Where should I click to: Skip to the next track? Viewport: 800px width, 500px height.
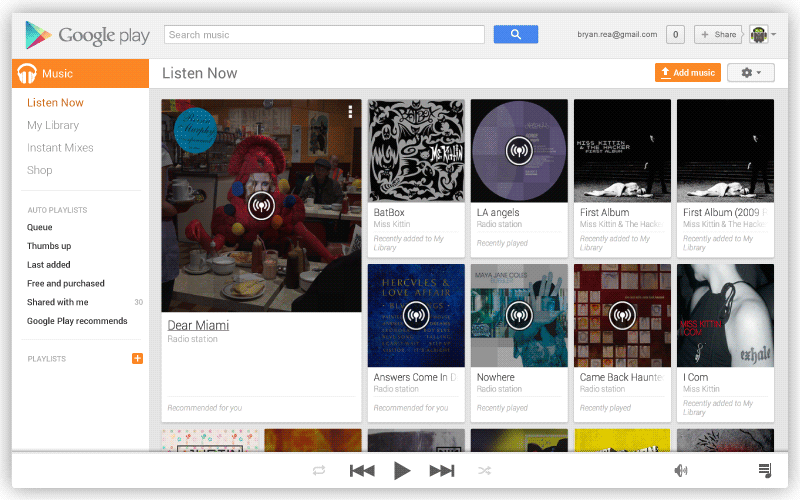[x=442, y=471]
